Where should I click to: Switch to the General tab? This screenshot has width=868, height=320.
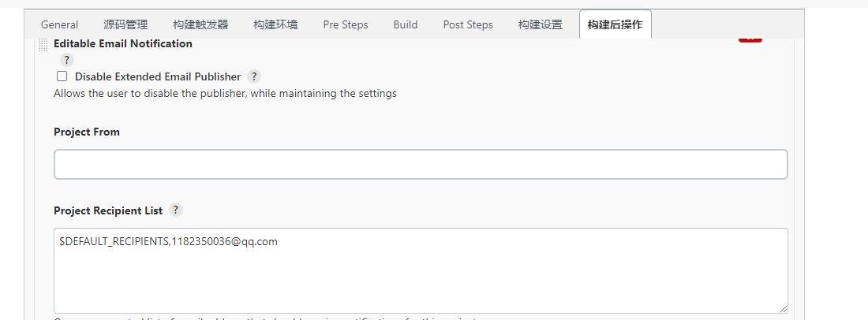[x=59, y=24]
